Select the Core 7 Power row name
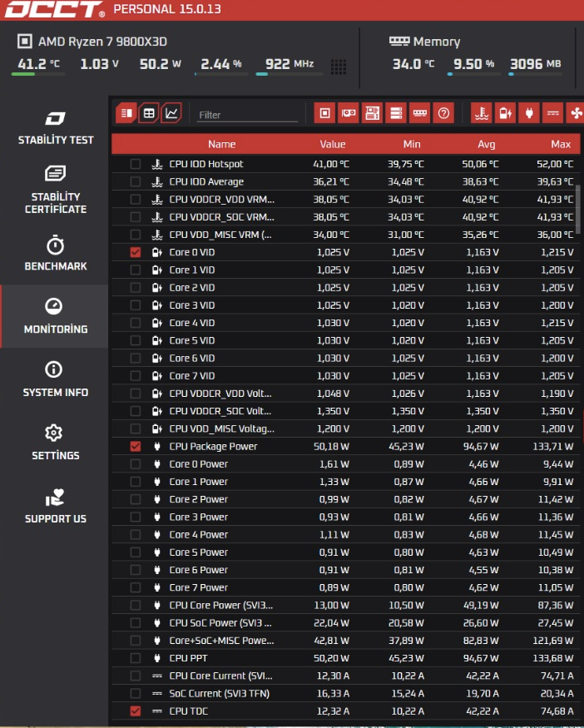This screenshot has height=728, width=584. 198,587
